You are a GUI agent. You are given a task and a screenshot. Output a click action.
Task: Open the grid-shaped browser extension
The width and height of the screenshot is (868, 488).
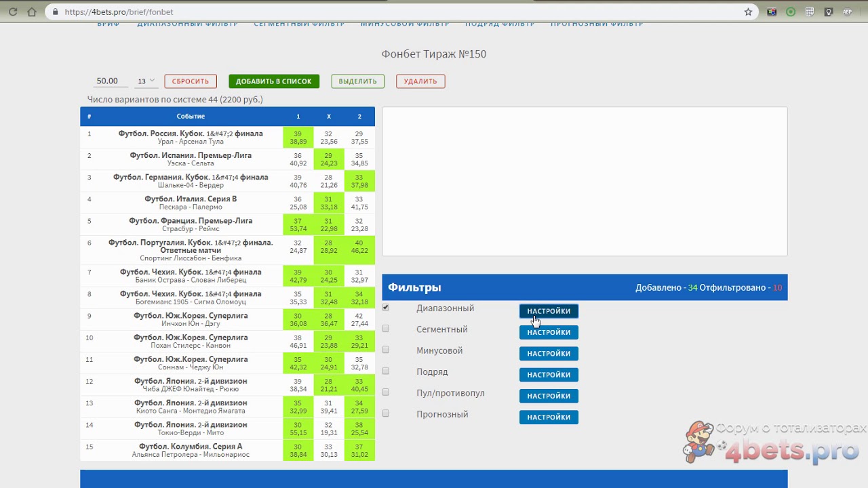click(x=809, y=12)
